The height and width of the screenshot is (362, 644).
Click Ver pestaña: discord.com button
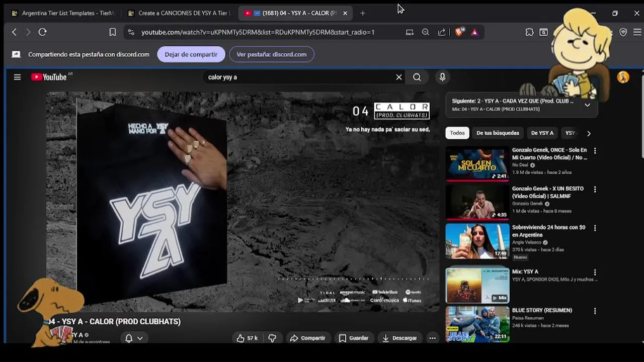[x=272, y=54]
